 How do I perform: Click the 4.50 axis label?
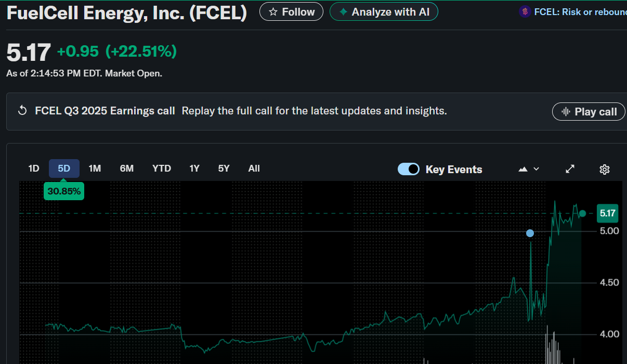pos(609,283)
